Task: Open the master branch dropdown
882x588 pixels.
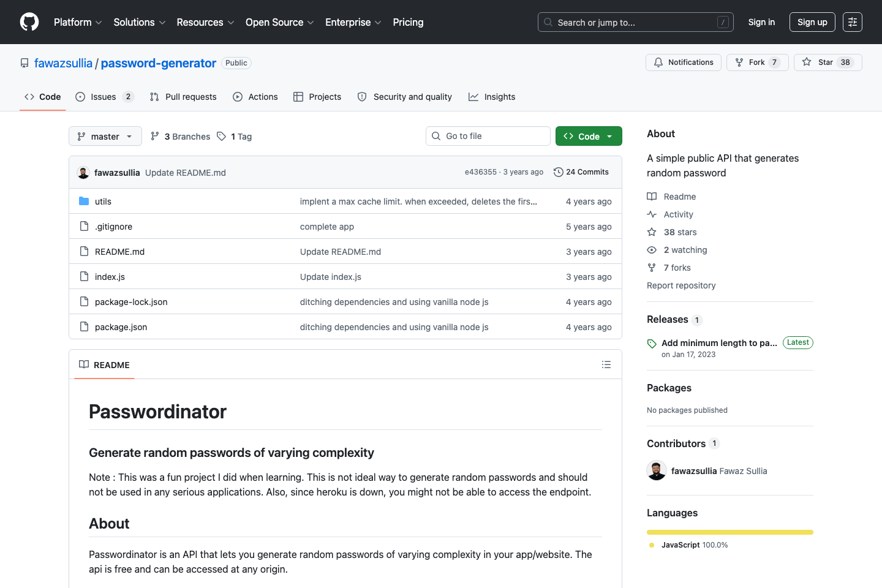Action: 105,136
